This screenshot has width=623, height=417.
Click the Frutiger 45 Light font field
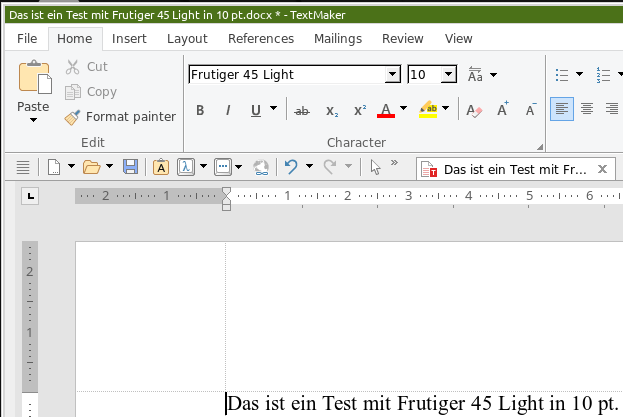288,74
